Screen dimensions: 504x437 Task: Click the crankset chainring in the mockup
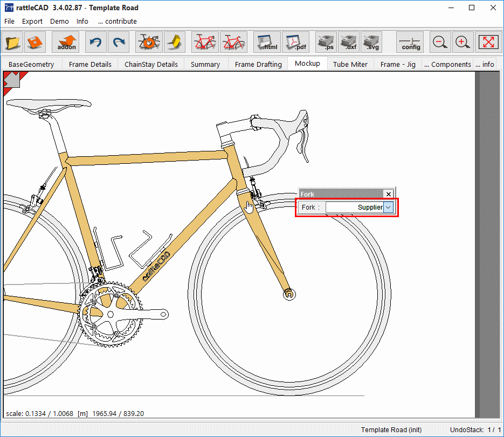click(x=110, y=314)
